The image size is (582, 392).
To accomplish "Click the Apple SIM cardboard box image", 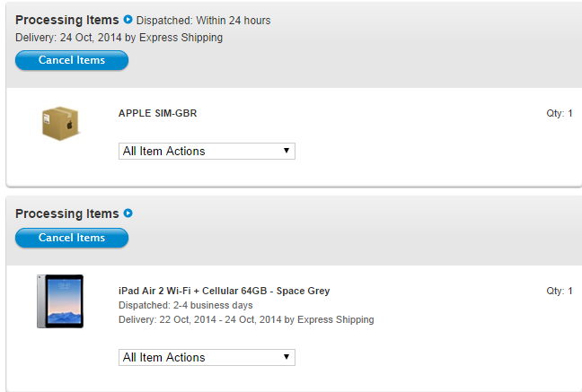I will tap(60, 124).
